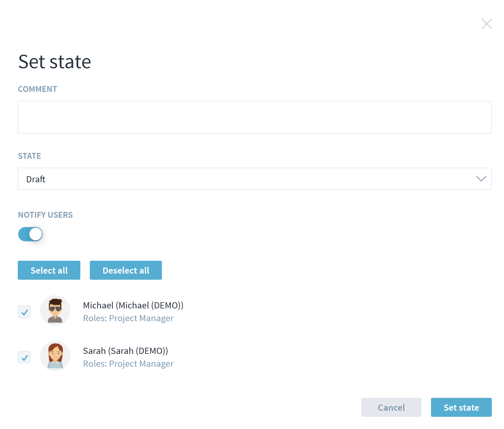Confirm with the blue Set state button

tap(461, 407)
